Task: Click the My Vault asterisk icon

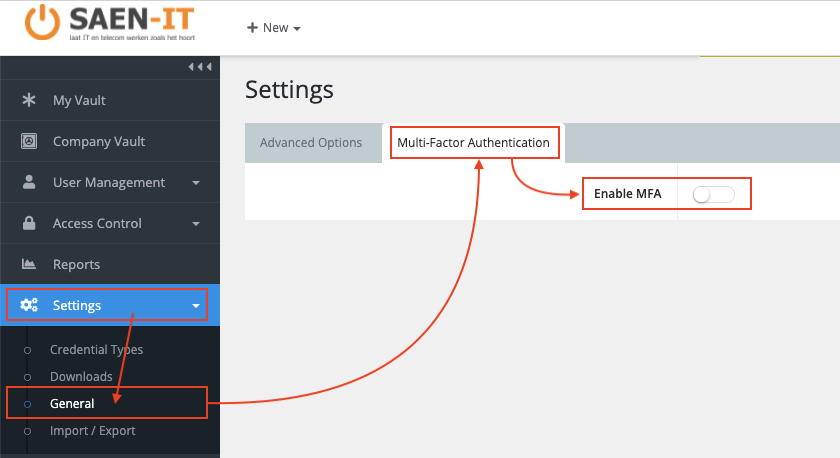Action: (29, 100)
